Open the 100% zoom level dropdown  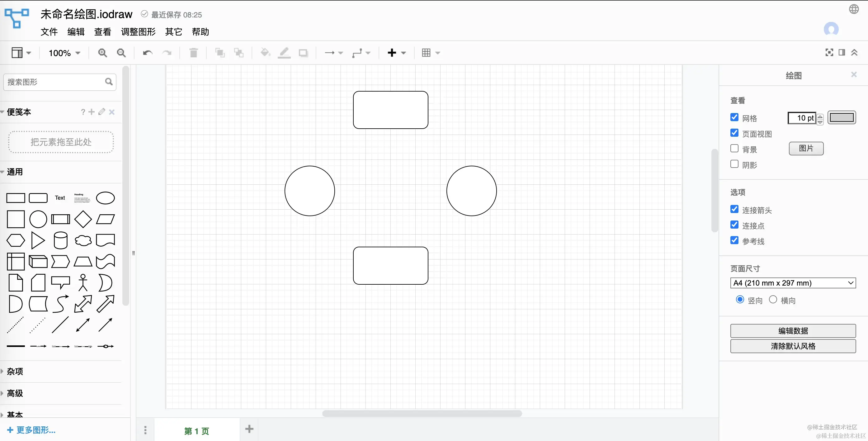(64, 53)
